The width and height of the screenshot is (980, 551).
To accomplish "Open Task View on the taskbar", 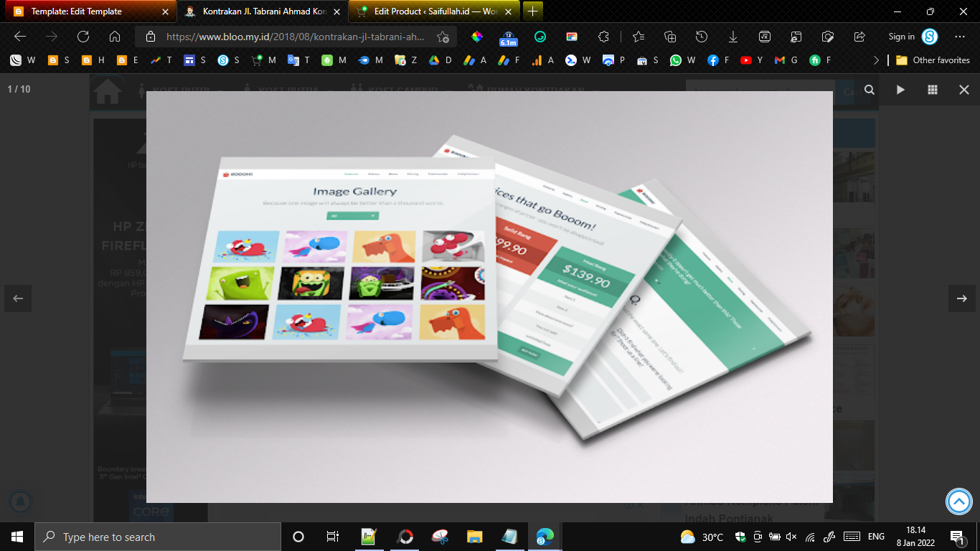I will pos(333,537).
